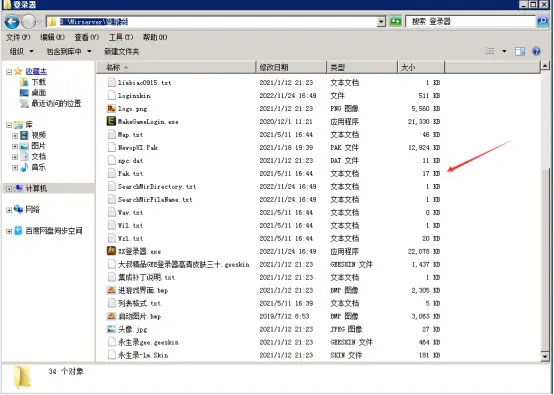Sort by the 类型 column header
554x395 pixels.
click(362, 67)
